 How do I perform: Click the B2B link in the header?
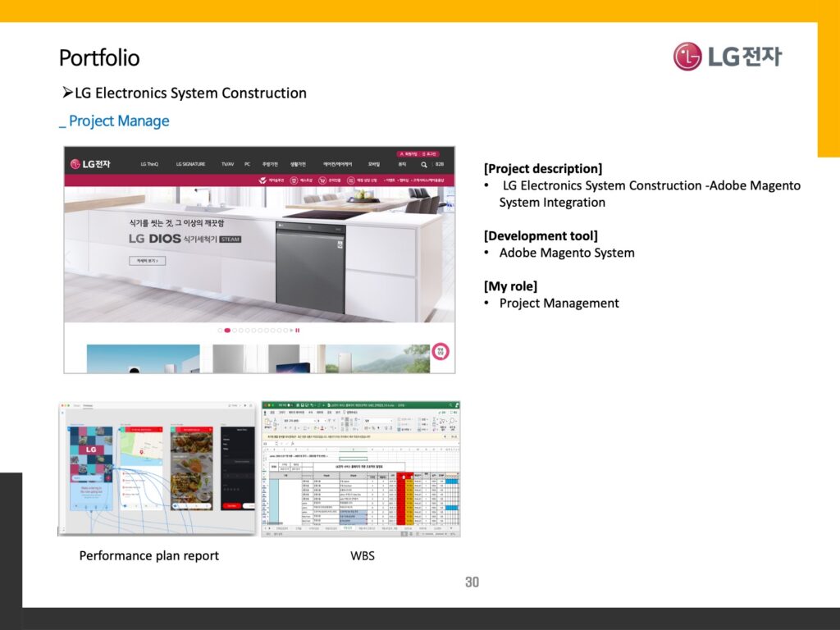point(440,164)
